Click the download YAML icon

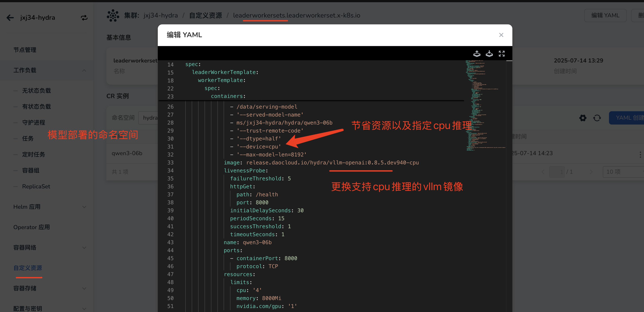click(x=489, y=53)
